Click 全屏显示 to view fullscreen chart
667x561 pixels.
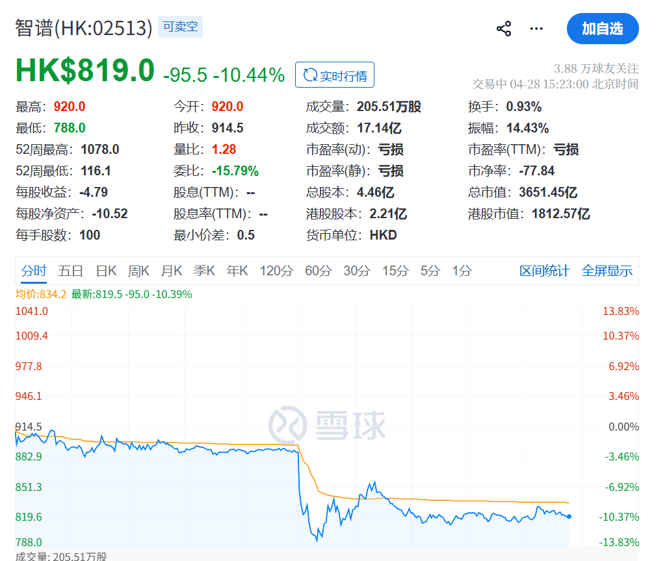tap(607, 270)
